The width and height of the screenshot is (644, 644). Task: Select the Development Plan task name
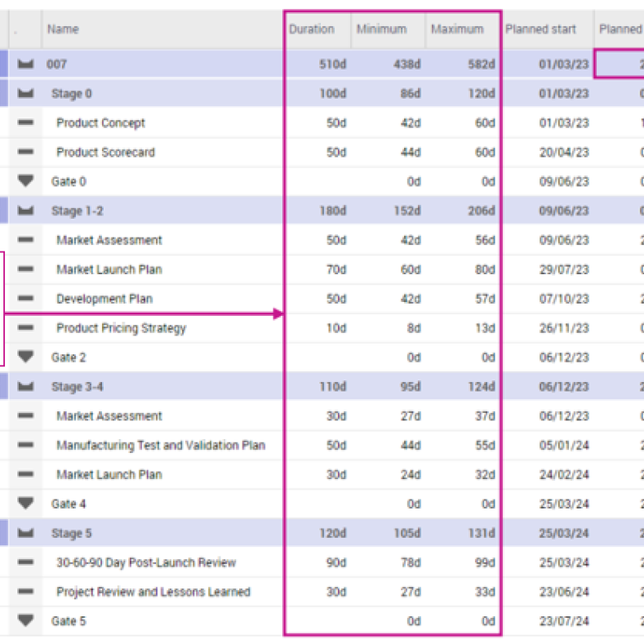pyautogui.click(x=104, y=299)
